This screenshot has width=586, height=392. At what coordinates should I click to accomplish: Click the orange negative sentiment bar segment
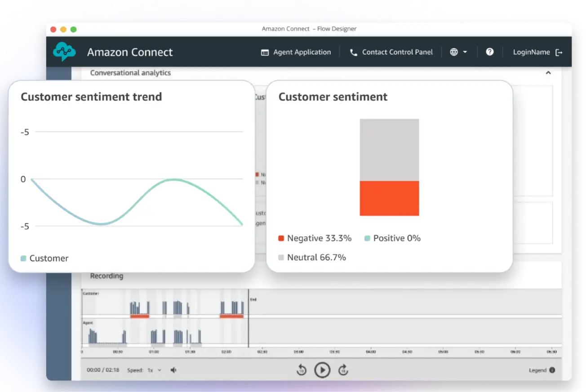tap(389, 198)
